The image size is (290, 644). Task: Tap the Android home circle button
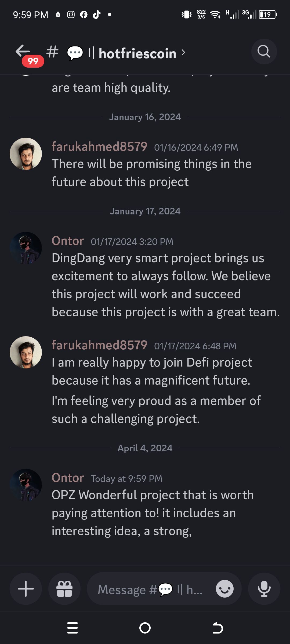tap(145, 628)
